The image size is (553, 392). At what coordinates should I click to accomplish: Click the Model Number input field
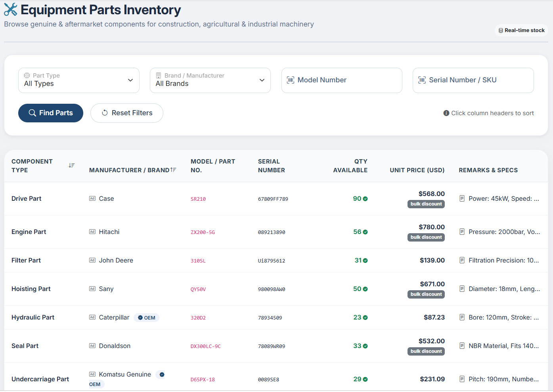coord(342,80)
